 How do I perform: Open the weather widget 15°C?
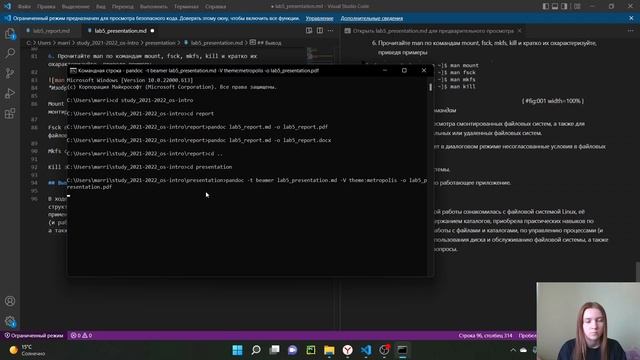tap(27, 350)
